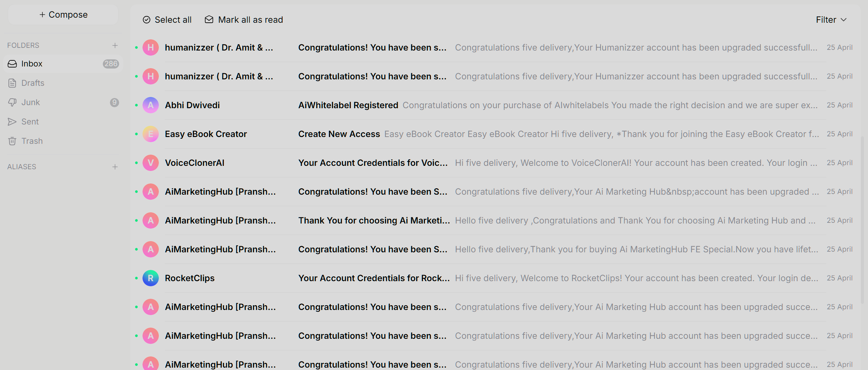This screenshot has height=370, width=868.
Task: Select the Sent folder label
Action: pyautogui.click(x=30, y=122)
